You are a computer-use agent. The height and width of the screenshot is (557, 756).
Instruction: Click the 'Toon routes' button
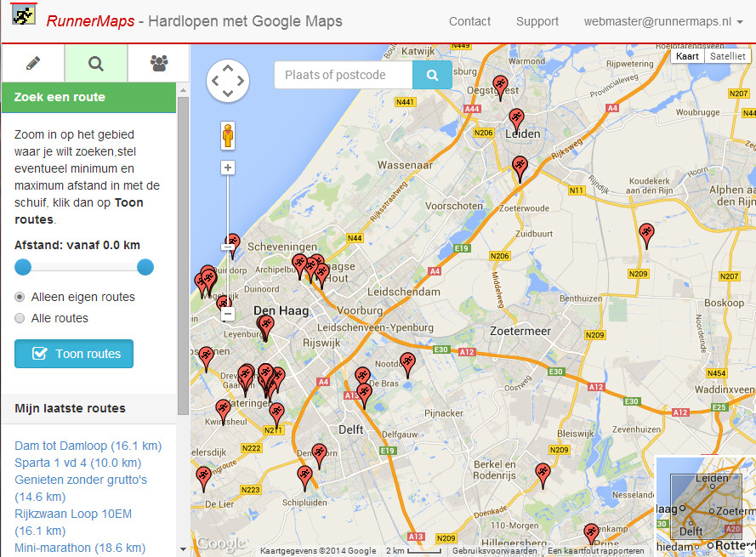coord(74,354)
